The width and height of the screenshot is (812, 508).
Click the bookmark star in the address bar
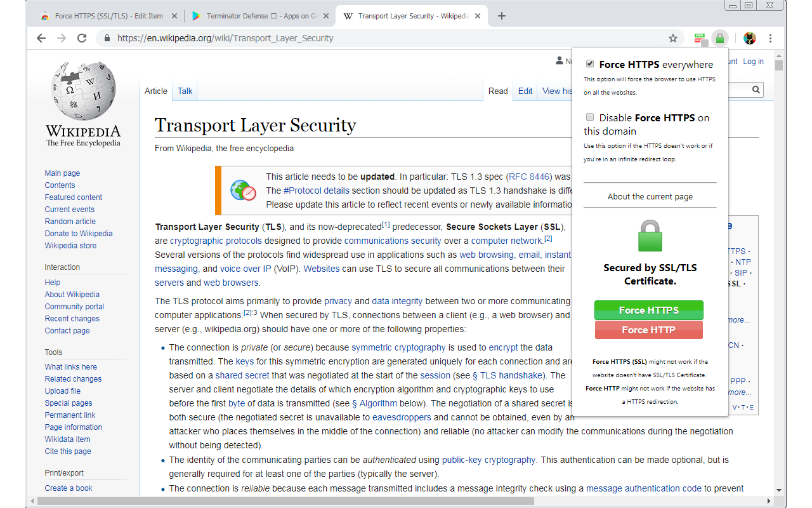coord(672,38)
